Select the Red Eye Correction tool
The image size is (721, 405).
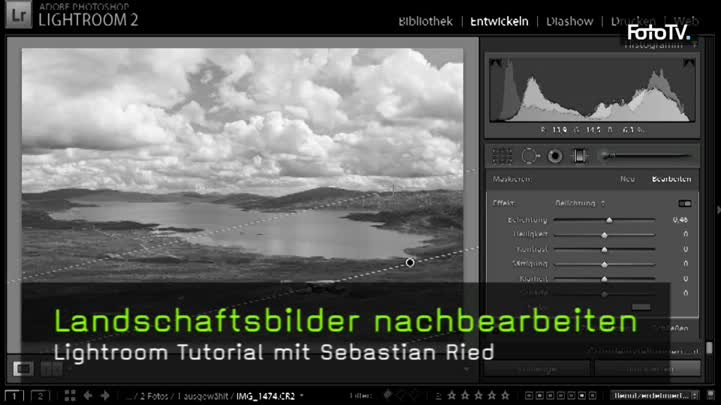(555, 156)
